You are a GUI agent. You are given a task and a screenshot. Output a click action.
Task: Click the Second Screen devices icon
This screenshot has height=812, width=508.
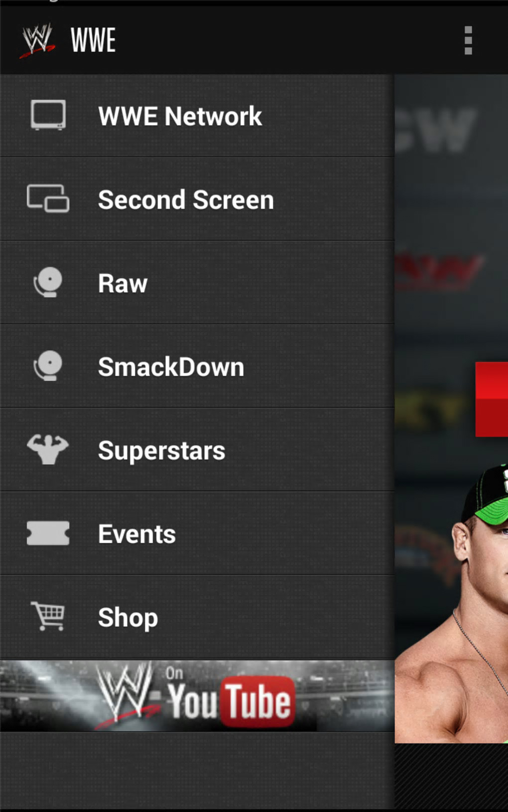pyautogui.click(x=48, y=199)
